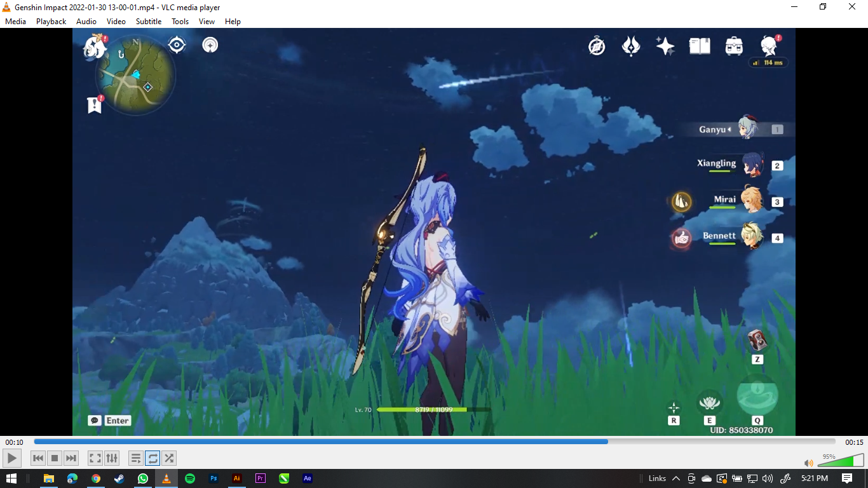Mute audio via VLC speaker icon

[808, 463]
